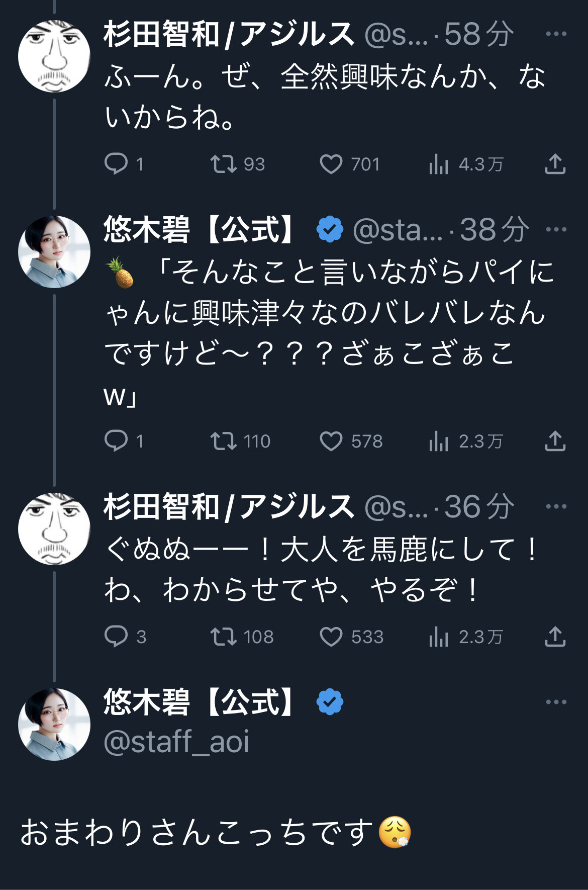This screenshot has height=890, width=588.
Task: Share the first 杉田智和 tweet
Action: (x=555, y=164)
